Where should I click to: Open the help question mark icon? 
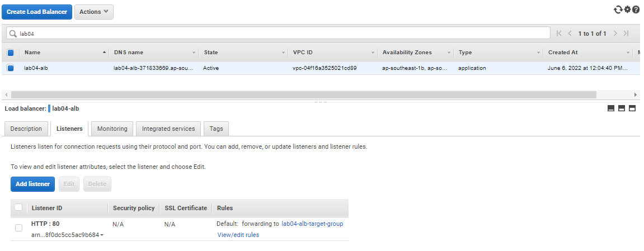(636, 10)
